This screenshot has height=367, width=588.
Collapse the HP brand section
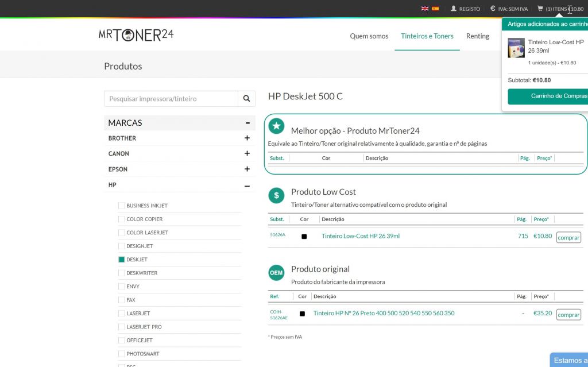(x=247, y=186)
